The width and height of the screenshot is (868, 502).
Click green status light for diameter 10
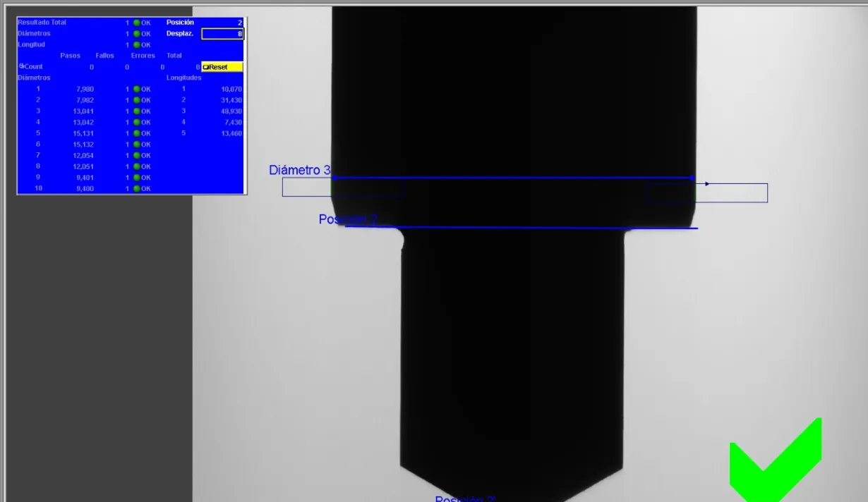(x=136, y=189)
